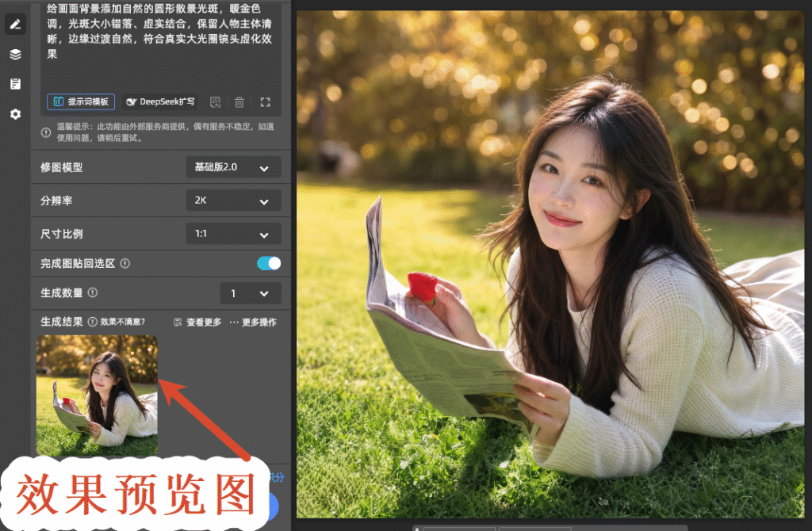
Task: Select the pencil edit tool in sidebar
Action: click(x=15, y=25)
